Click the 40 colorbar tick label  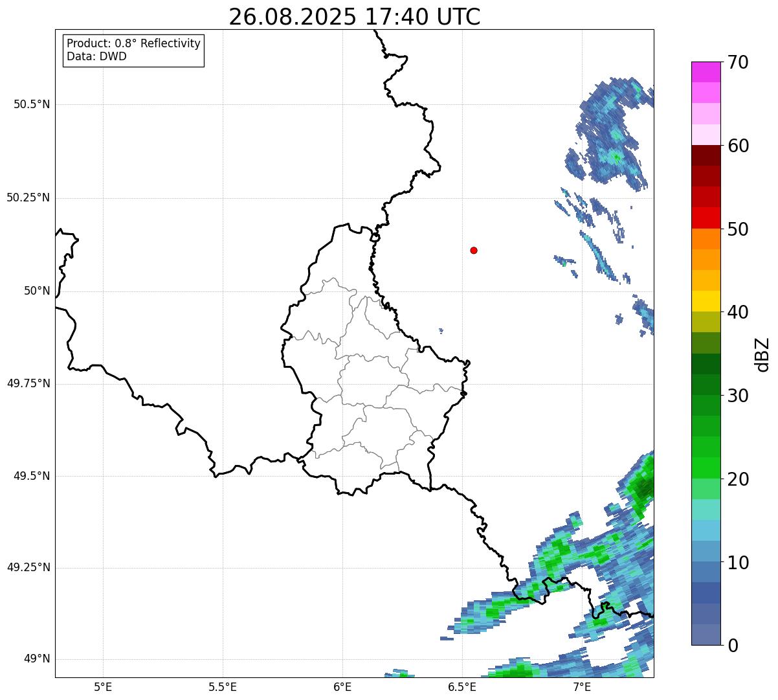click(x=738, y=312)
